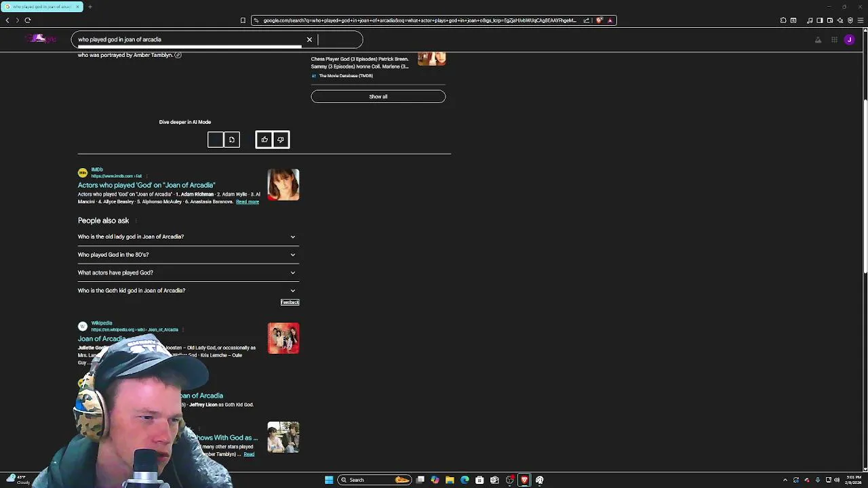The width and height of the screenshot is (868, 488).
Task: Open the extensions puzzle icon
Action: pos(783,20)
